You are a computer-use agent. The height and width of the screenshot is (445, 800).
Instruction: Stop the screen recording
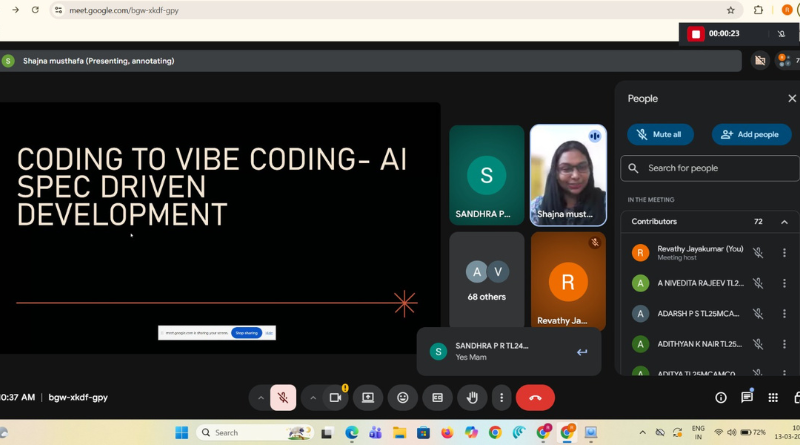coord(696,34)
